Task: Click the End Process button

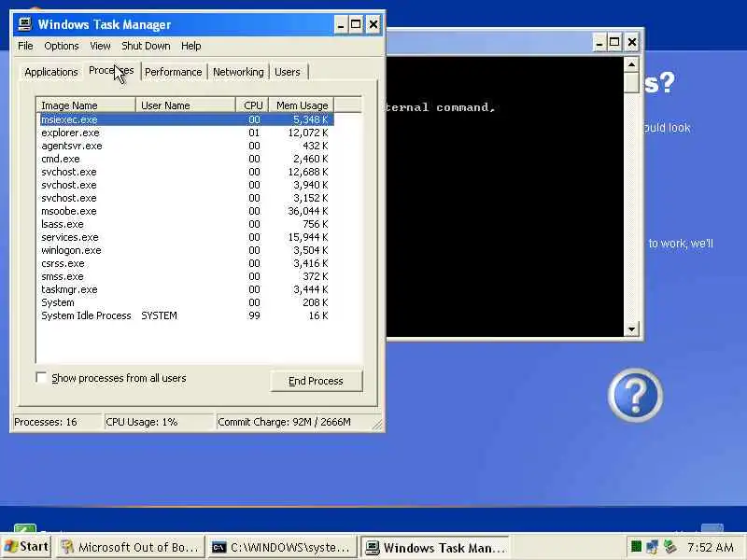Action: [x=316, y=381]
